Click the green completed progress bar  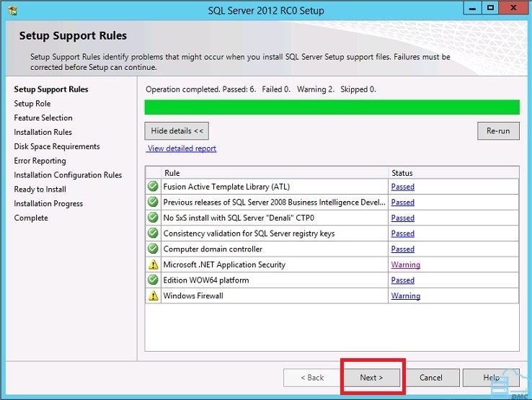tap(332, 107)
